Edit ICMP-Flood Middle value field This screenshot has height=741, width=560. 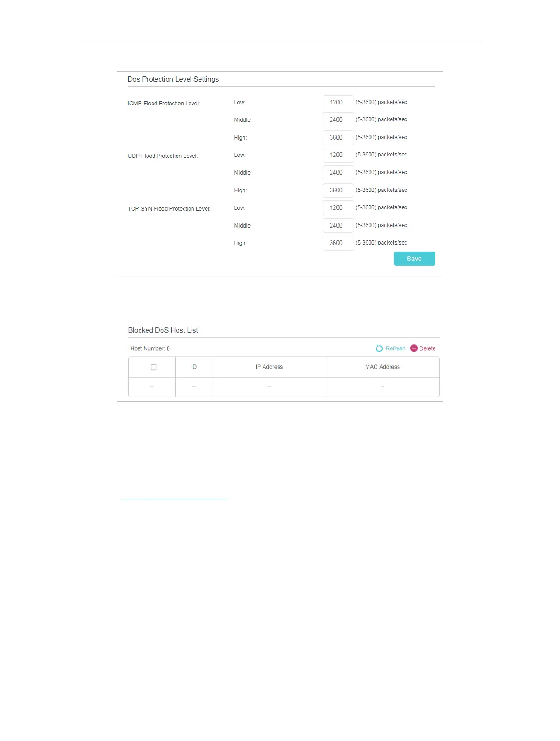click(x=338, y=120)
